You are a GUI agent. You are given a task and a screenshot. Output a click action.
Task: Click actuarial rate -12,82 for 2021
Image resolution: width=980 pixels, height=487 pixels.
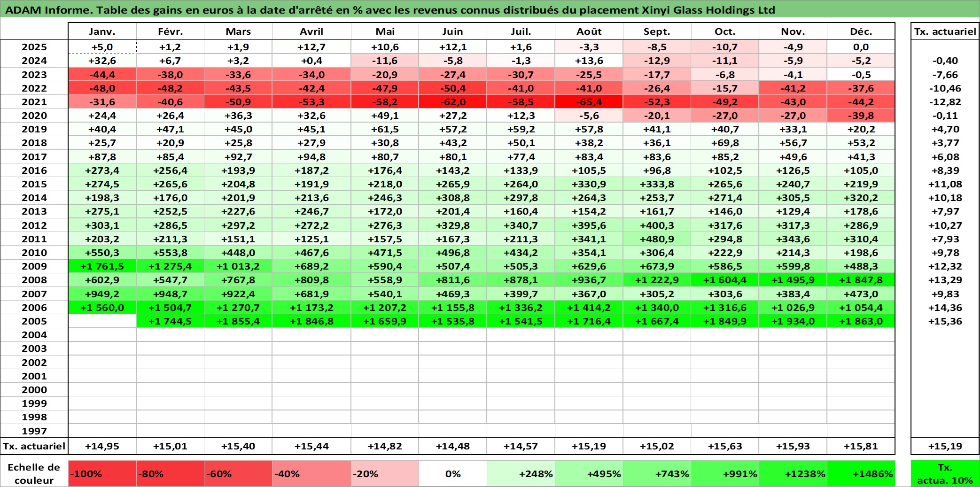coord(945,102)
